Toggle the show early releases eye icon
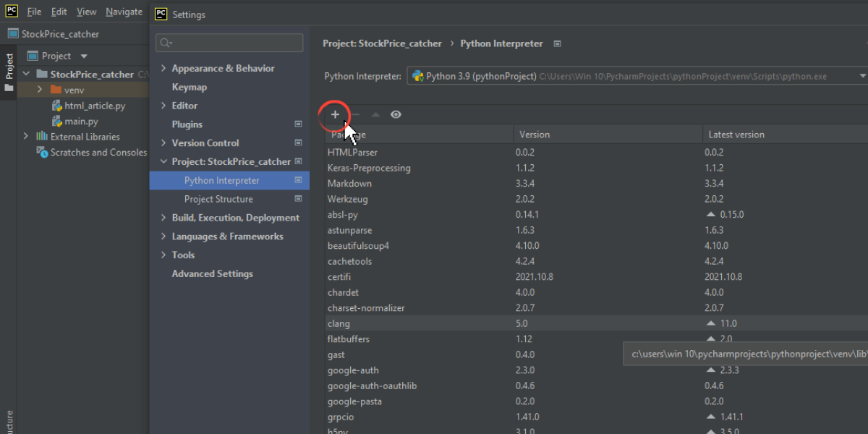This screenshot has height=434, width=868. (396, 114)
